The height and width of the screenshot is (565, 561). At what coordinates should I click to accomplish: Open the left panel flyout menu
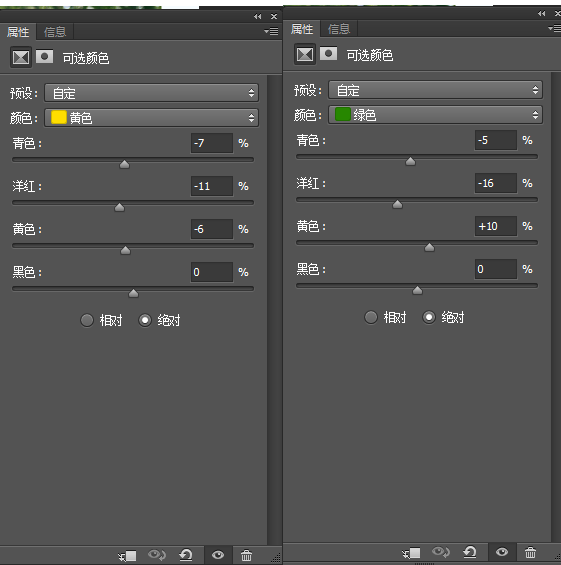click(271, 32)
